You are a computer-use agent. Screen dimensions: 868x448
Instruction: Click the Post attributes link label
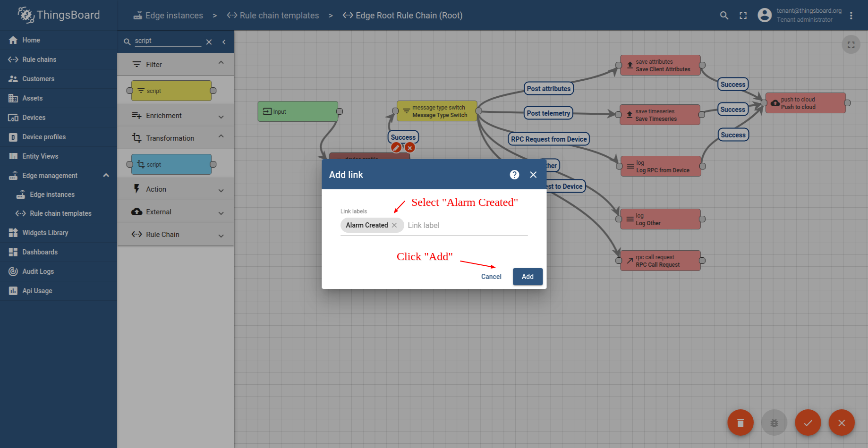549,89
